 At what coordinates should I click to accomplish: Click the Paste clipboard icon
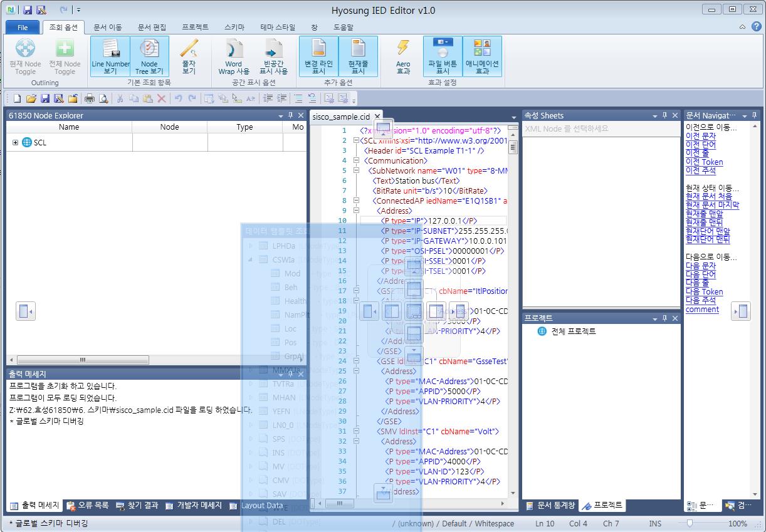pos(147,98)
